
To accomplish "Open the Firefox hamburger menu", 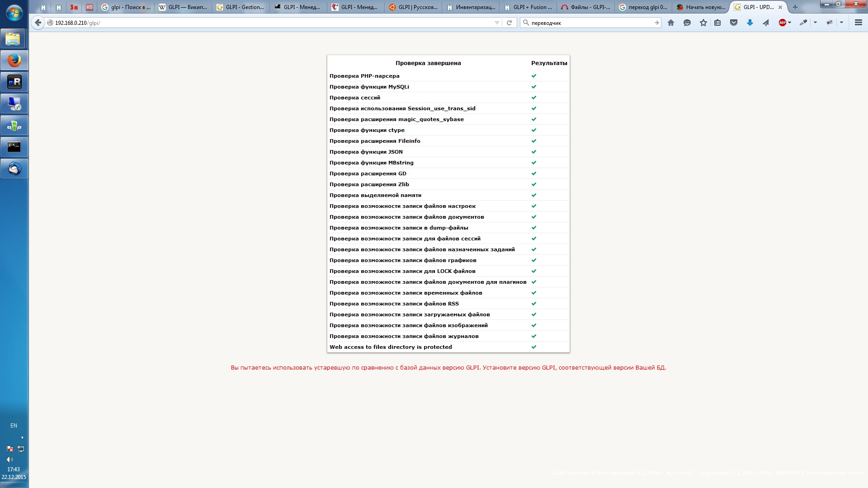I will coord(859,23).
